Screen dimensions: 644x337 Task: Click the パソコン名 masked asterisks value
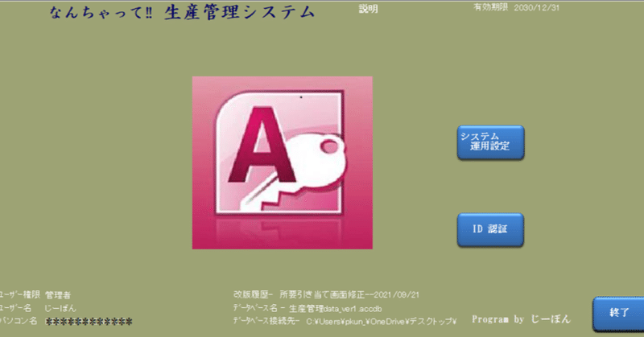[x=89, y=322]
